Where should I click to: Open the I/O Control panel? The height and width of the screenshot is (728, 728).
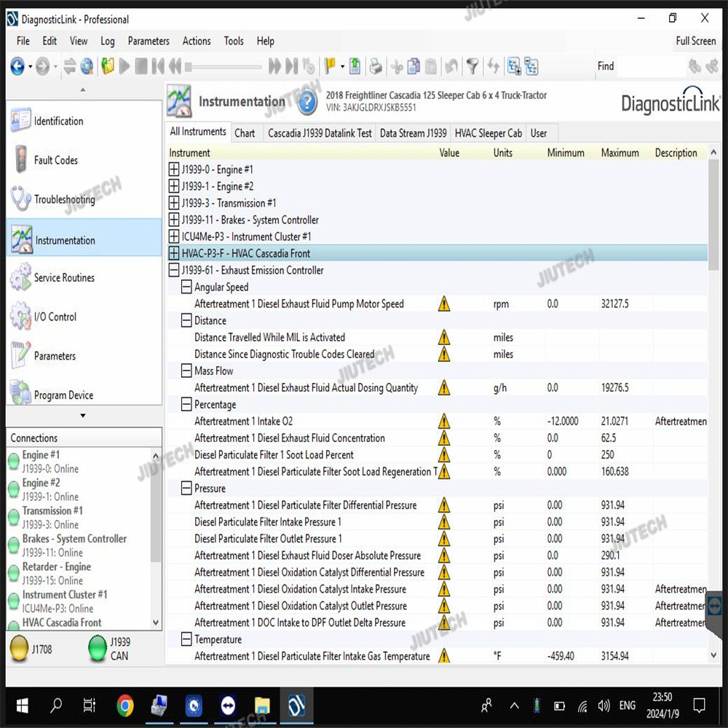point(55,317)
